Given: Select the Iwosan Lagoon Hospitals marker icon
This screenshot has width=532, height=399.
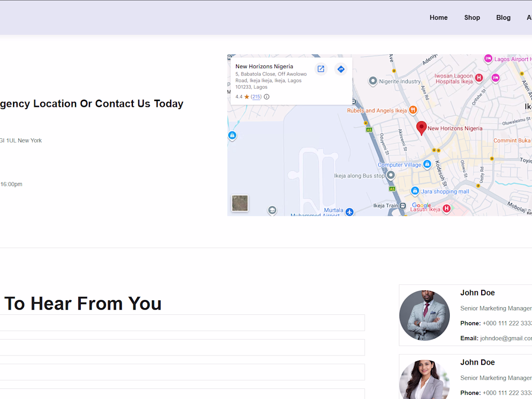Looking at the screenshot, I should [479, 78].
